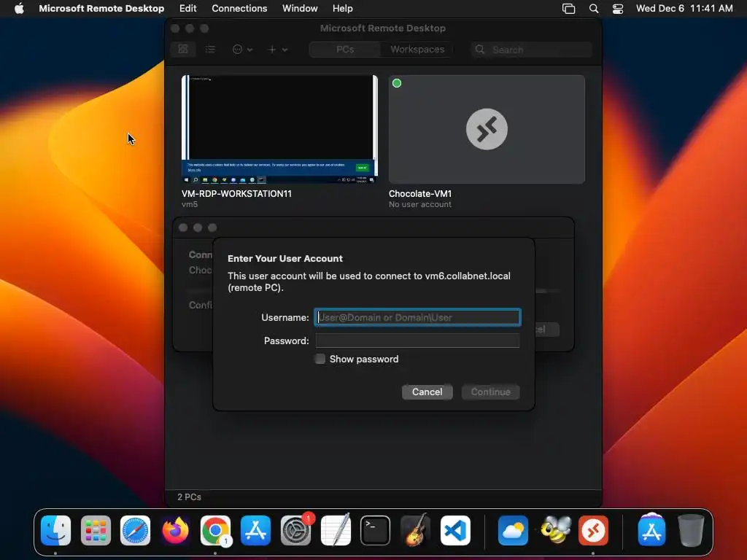Screen dimensions: 747x560
Task: Focus the Password field
Action: coord(417,341)
